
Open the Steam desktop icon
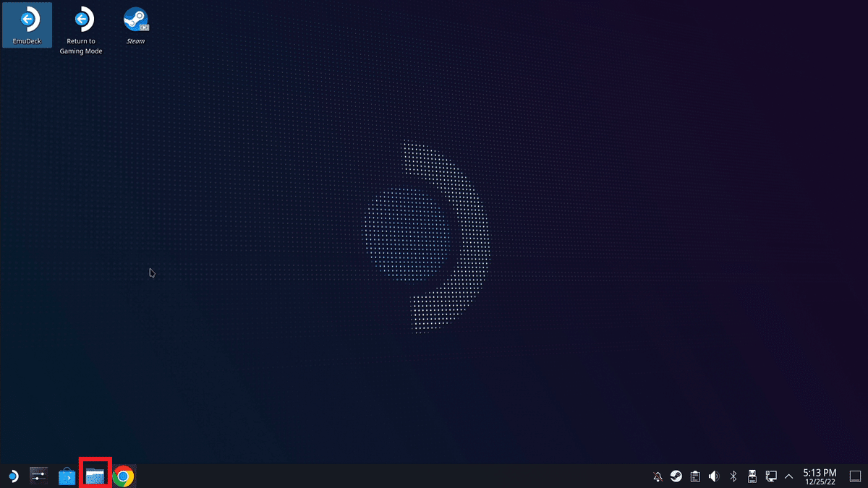pyautogui.click(x=135, y=25)
